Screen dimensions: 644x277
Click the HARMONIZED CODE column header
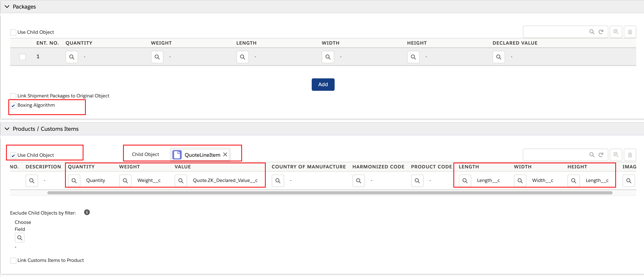[x=378, y=167]
